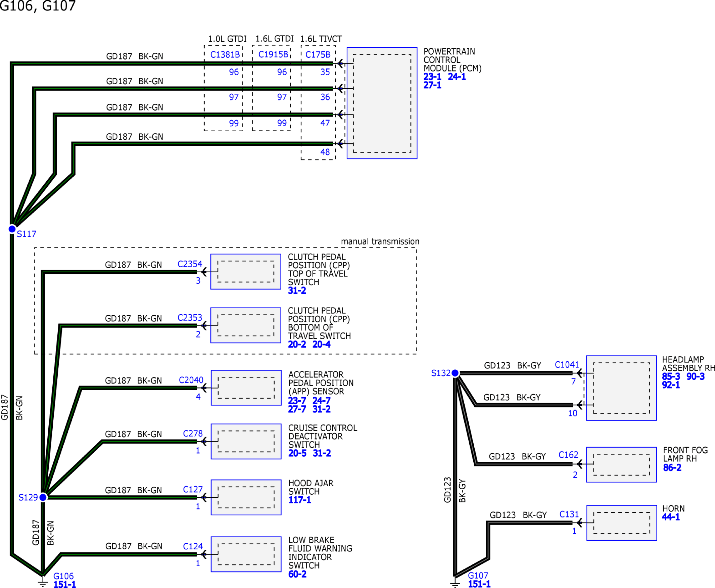Select connector label C2354
The height and width of the screenshot is (588, 715).
click(190, 264)
